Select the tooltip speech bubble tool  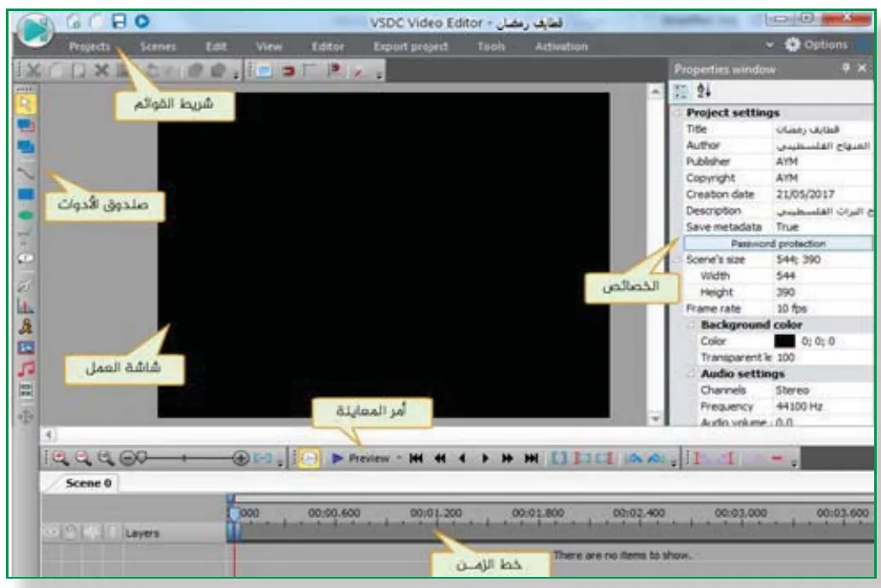[x=26, y=258]
